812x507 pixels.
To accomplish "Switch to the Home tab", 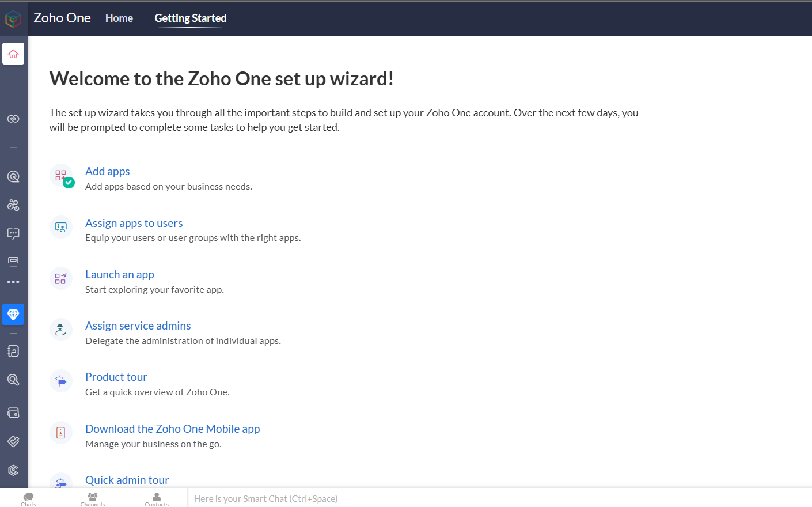I will tap(119, 18).
